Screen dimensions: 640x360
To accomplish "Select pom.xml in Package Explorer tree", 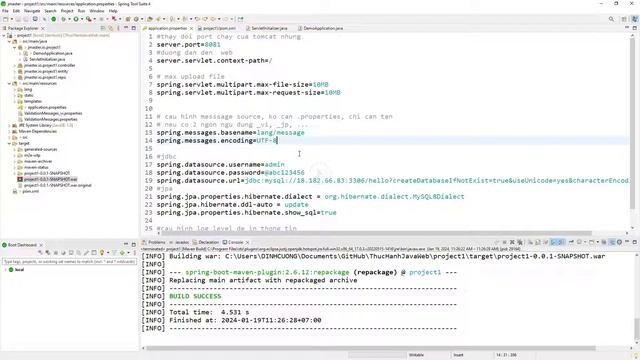I will pos(30,191).
